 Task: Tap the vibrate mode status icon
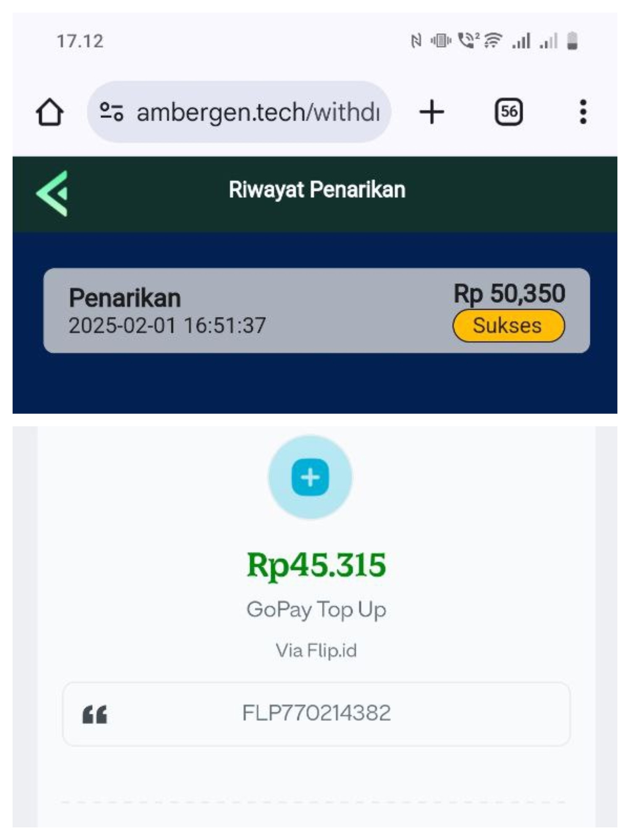(441, 41)
